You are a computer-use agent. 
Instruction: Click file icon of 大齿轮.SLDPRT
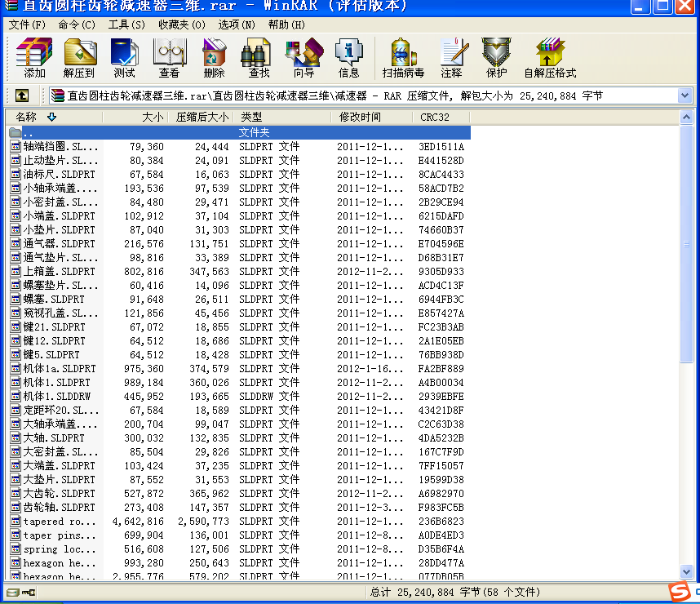16,493
